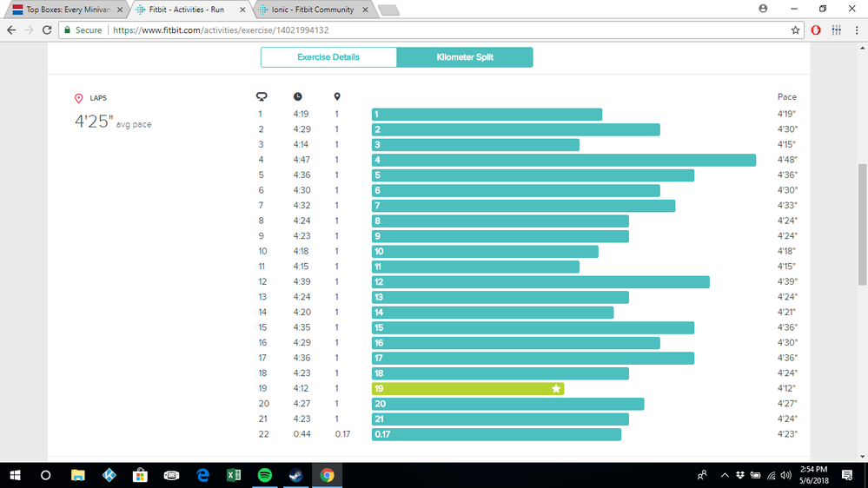Viewport: 868px width, 488px height.
Task: Click the red LAPS location pin icon
Action: point(79,99)
